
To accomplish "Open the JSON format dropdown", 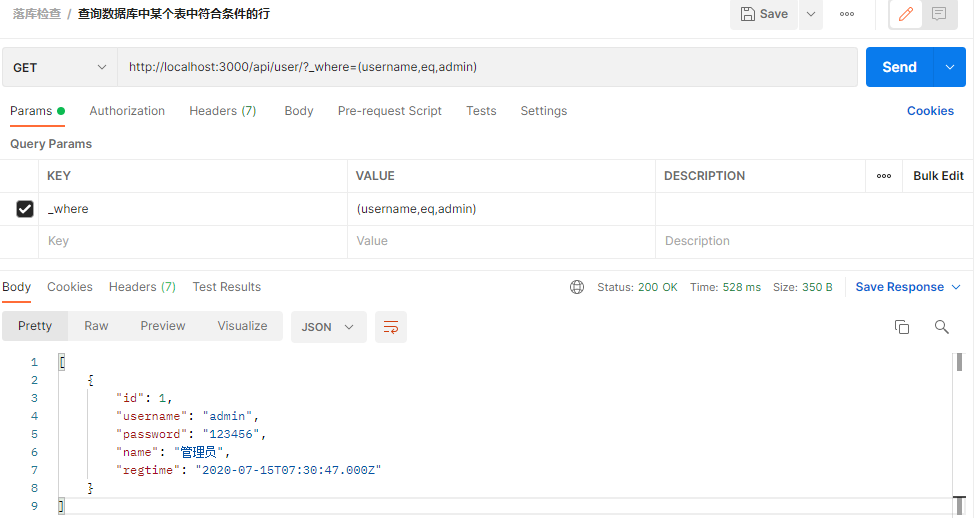I will point(328,327).
